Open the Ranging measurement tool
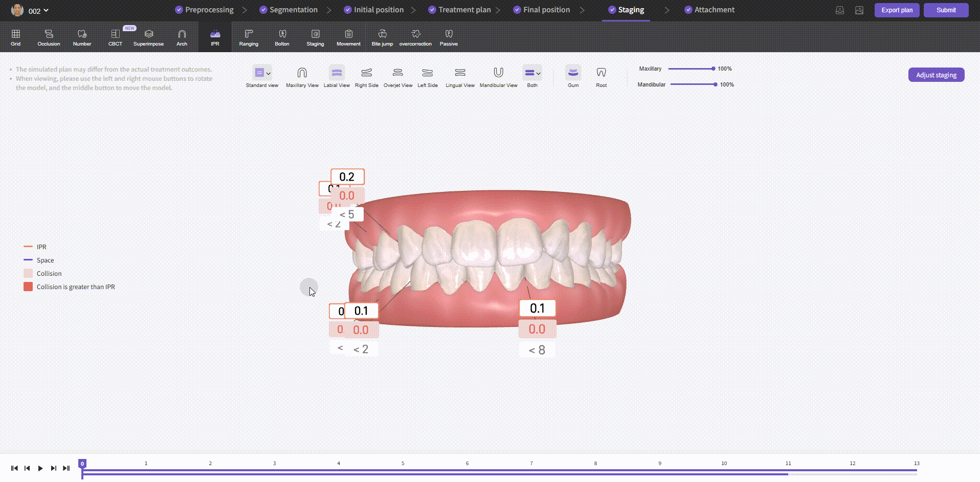This screenshot has height=482, width=980. click(x=249, y=37)
